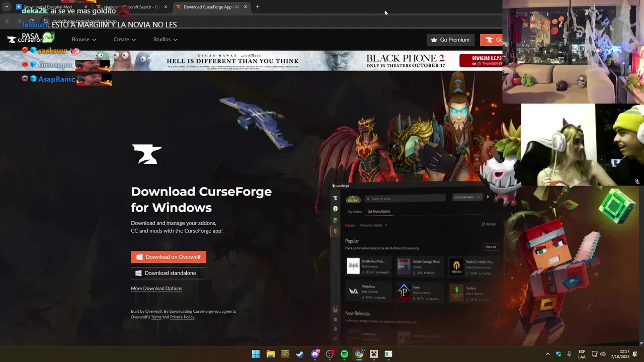The width and height of the screenshot is (644, 362).
Task: Close the Downloads | Essential Mod tab
Action: pyautogui.click(x=86, y=7)
